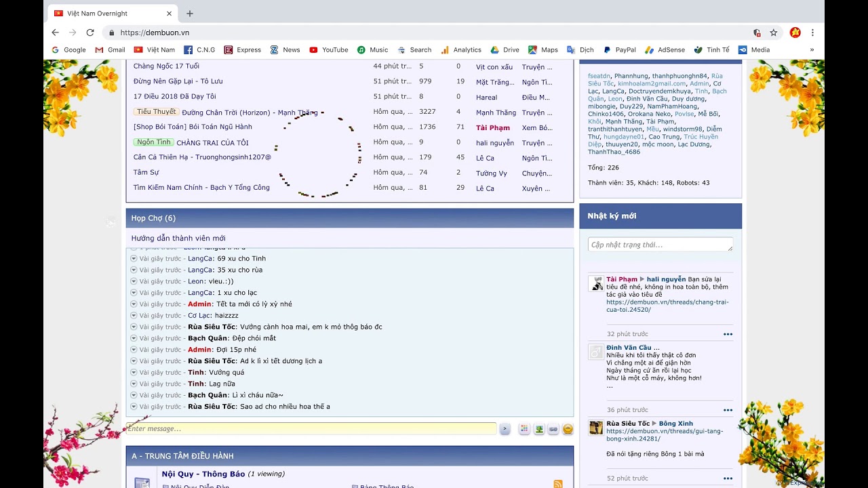Open the Express bookmark
The height and width of the screenshot is (488, 868).
point(242,49)
